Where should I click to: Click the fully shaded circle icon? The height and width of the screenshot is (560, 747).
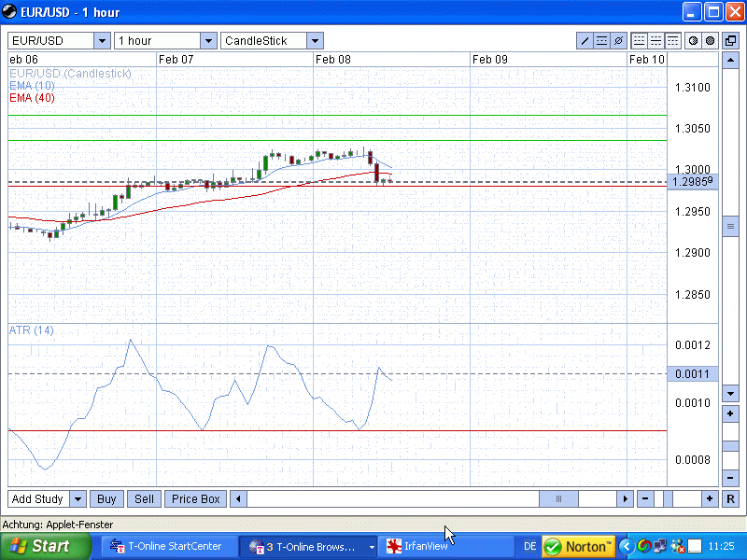(710, 41)
